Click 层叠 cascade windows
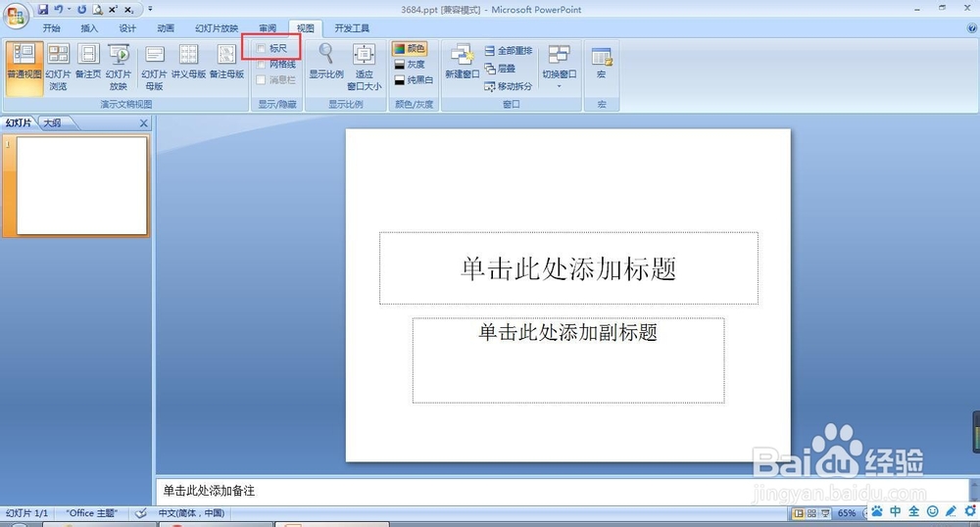 coord(500,68)
